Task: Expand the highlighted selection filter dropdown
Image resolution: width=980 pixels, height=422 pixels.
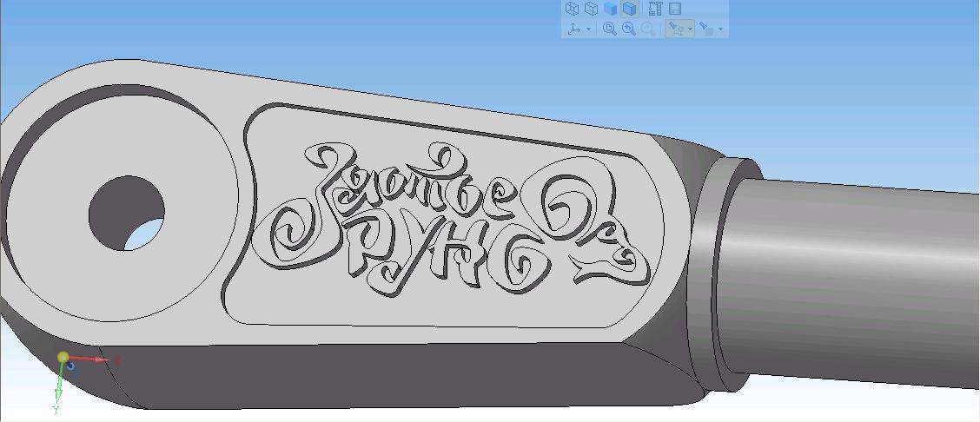Action: [x=690, y=30]
